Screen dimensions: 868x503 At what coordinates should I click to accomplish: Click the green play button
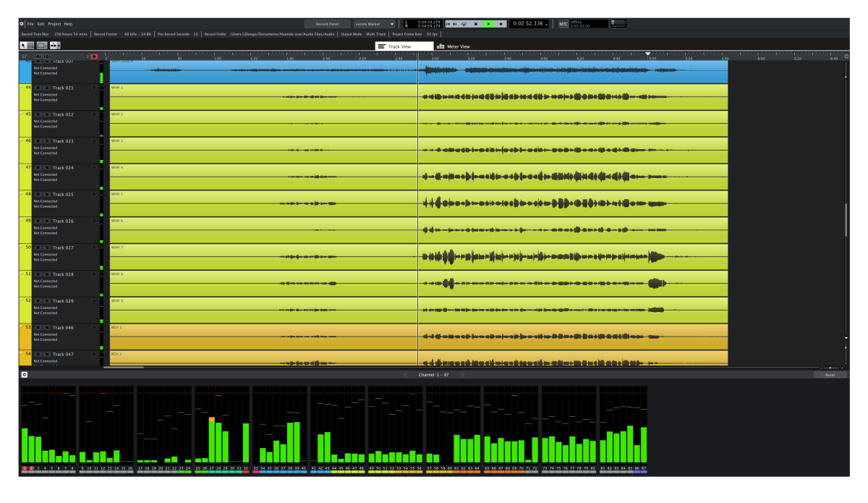coord(489,24)
